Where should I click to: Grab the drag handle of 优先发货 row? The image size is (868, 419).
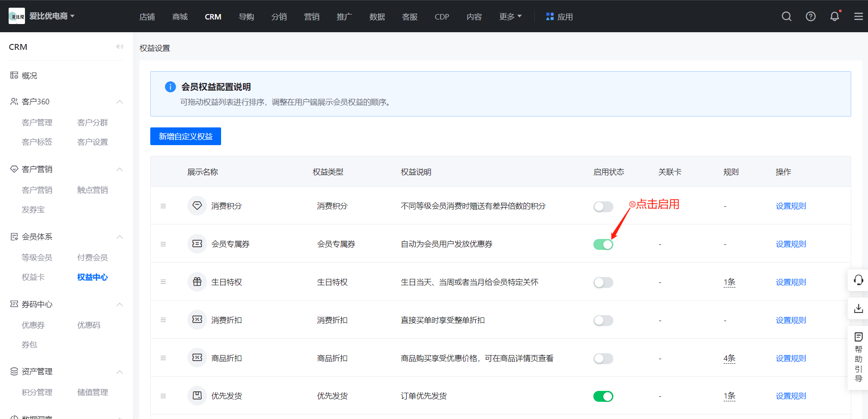click(163, 396)
